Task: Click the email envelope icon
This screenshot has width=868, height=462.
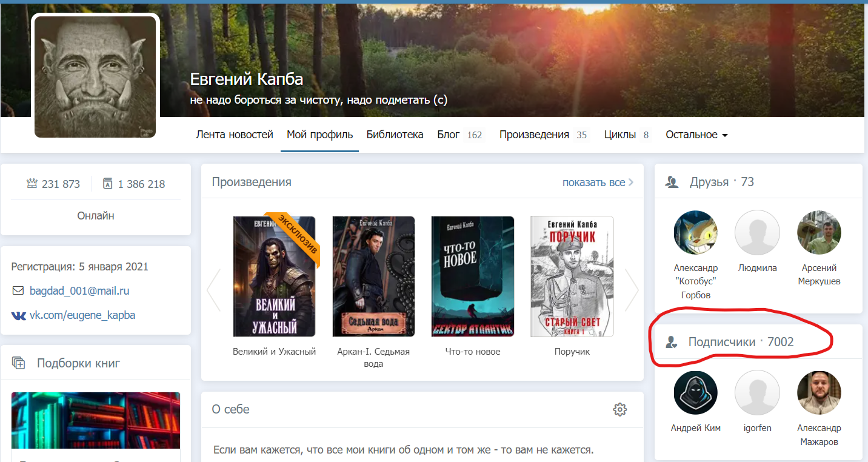Action: 18,291
